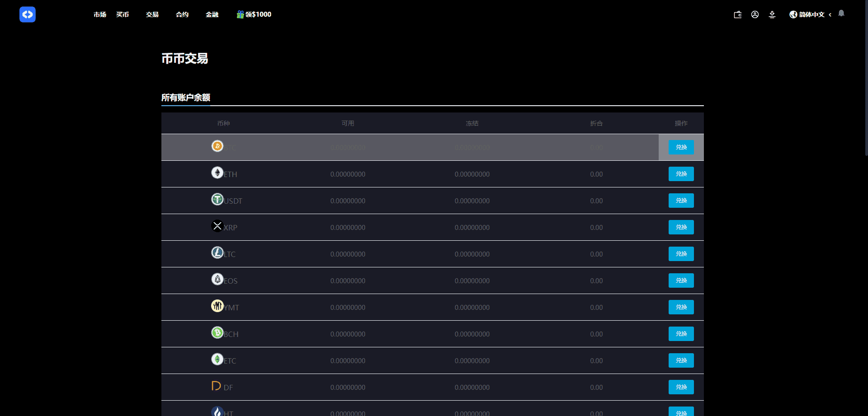
Task: Click the XRP coin icon
Action: click(x=217, y=226)
